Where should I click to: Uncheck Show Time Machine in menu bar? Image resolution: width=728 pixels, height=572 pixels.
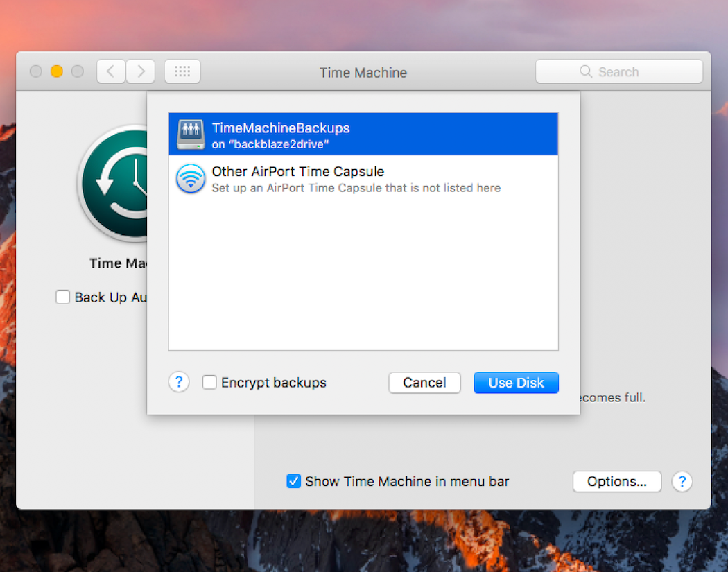click(293, 481)
